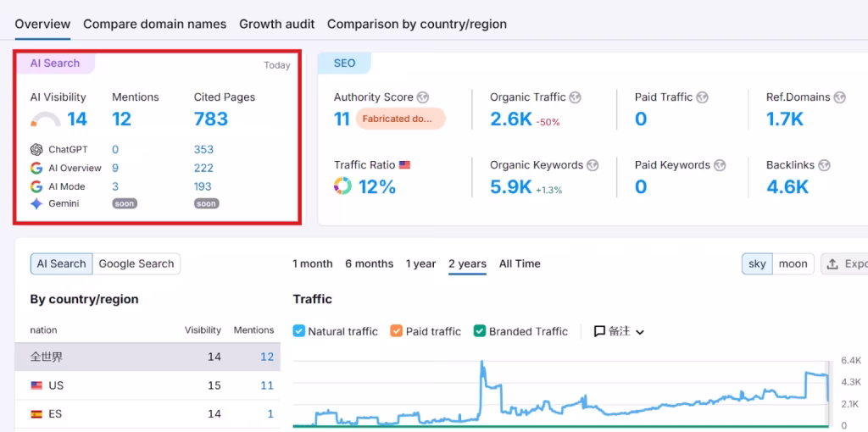
Task: Click globe icon next to Paid Keywords
Action: point(720,165)
